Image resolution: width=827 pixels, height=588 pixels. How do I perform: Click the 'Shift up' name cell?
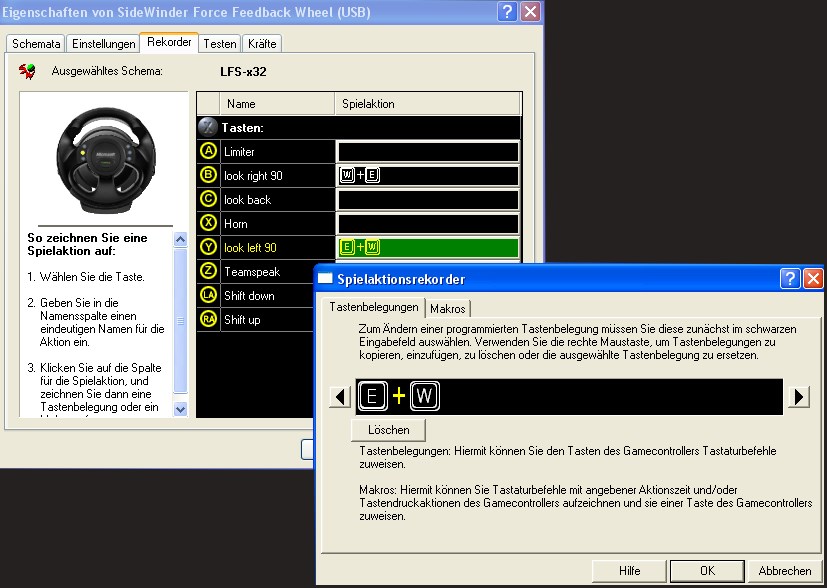(x=268, y=320)
